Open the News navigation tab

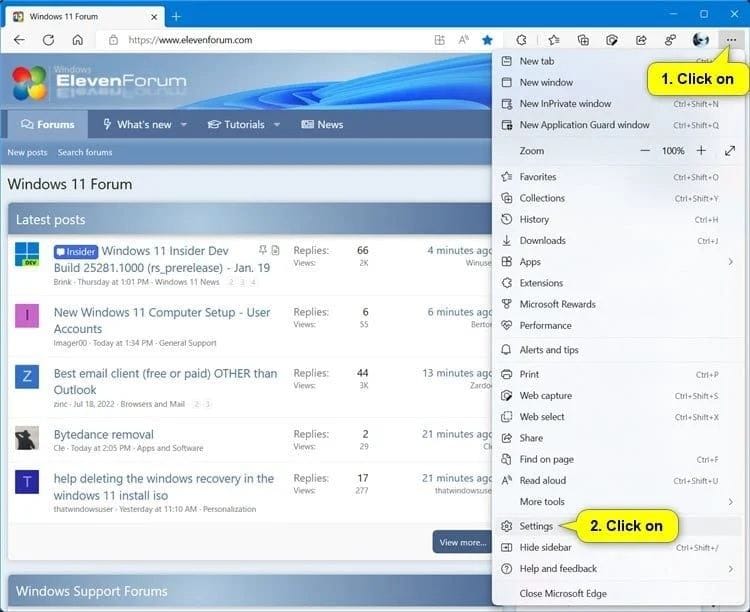322,124
